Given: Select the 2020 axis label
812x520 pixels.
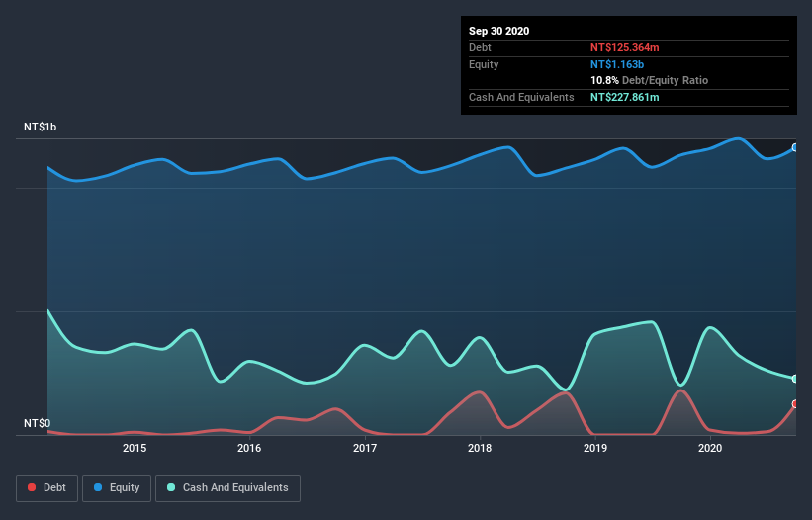Looking at the screenshot, I should click(710, 448).
